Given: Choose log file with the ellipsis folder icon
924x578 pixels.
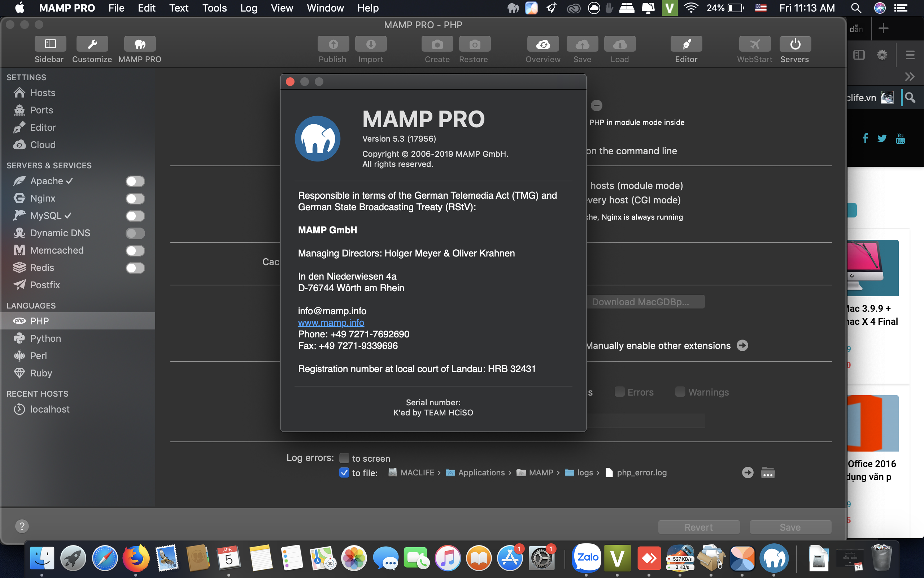Looking at the screenshot, I should click(x=768, y=473).
